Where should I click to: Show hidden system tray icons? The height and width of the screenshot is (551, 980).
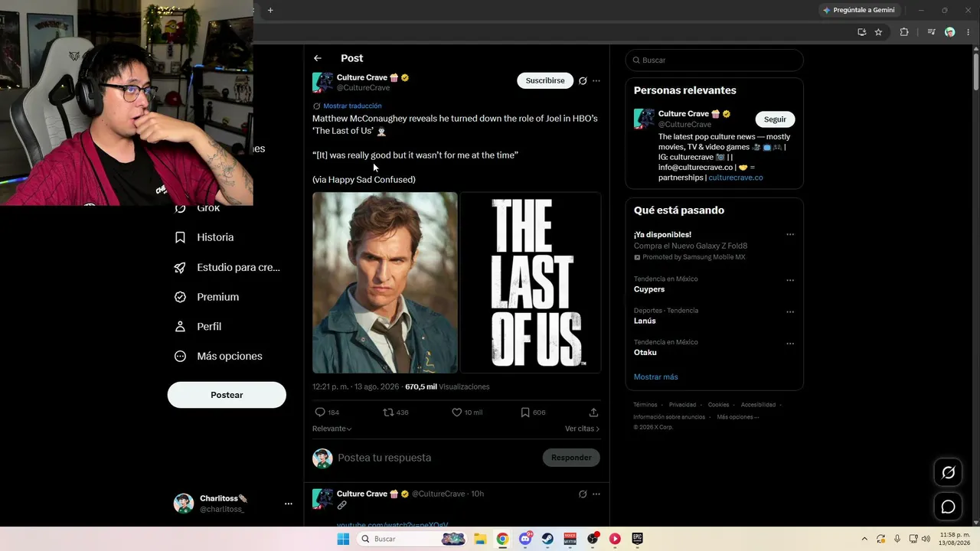(x=864, y=539)
